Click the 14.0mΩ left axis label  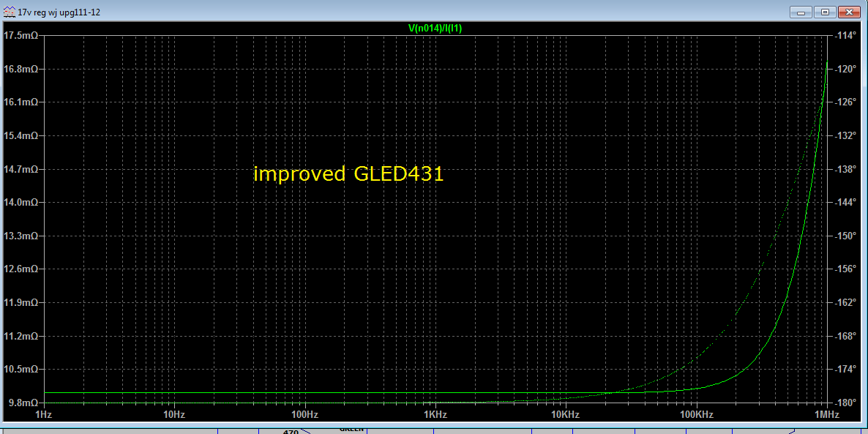coord(20,203)
